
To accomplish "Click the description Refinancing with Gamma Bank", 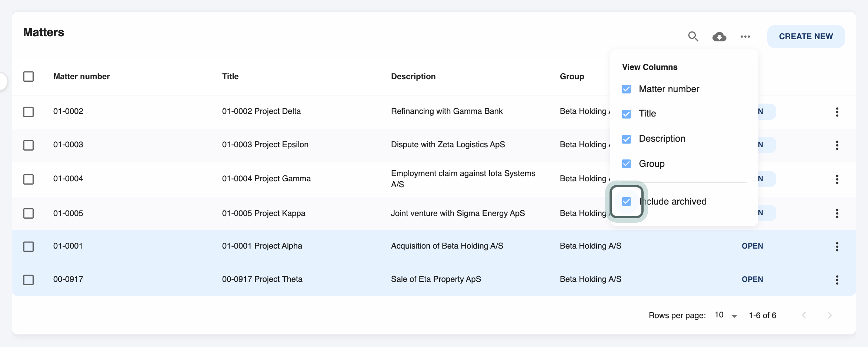I will click(x=447, y=111).
